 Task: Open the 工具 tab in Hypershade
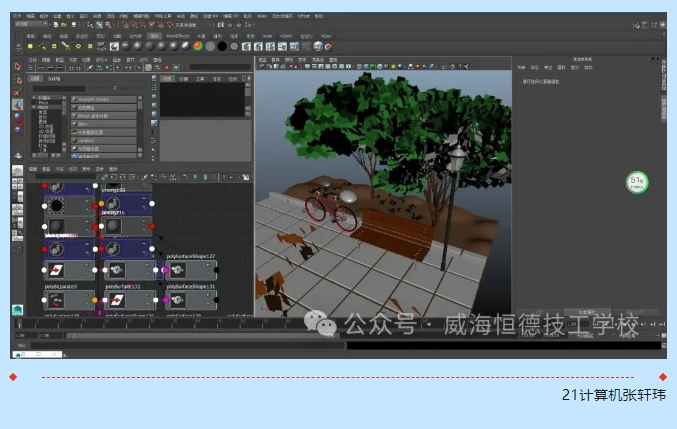pos(200,79)
